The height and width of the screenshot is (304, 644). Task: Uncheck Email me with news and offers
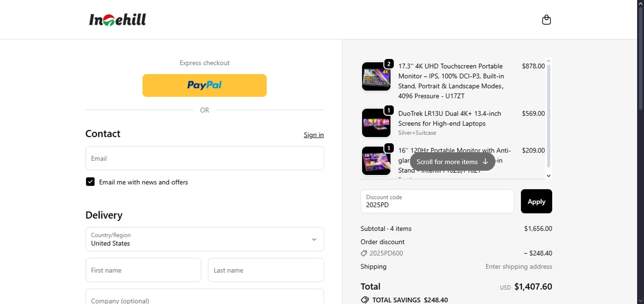[x=90, y=182]
